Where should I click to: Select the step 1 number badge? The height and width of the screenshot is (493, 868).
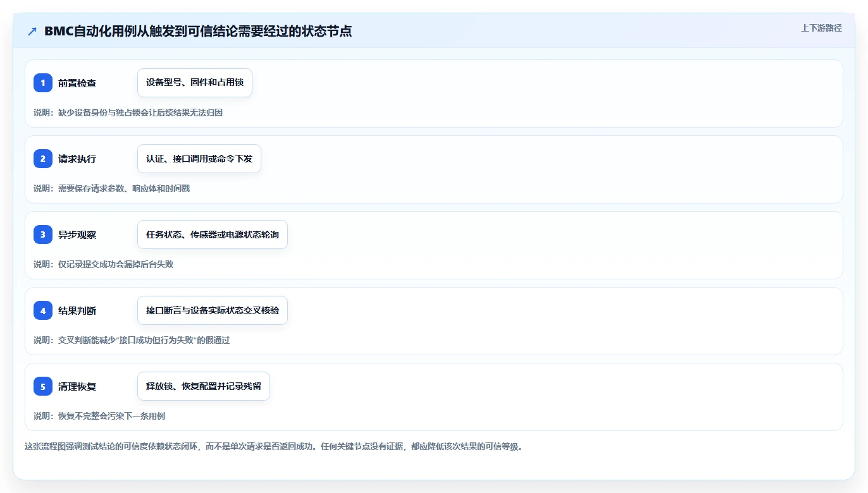coord(43,83)
